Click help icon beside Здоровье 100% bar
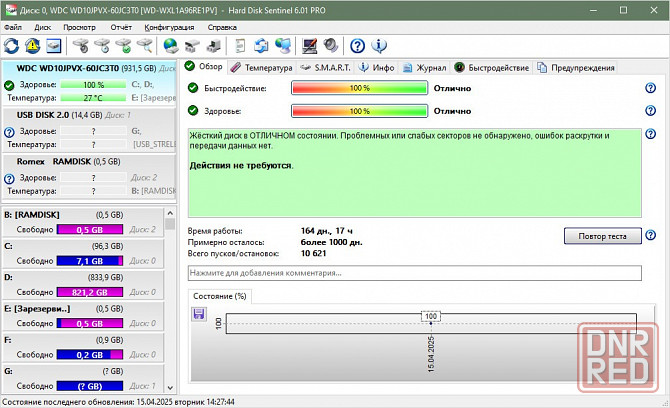 (650, 111)
